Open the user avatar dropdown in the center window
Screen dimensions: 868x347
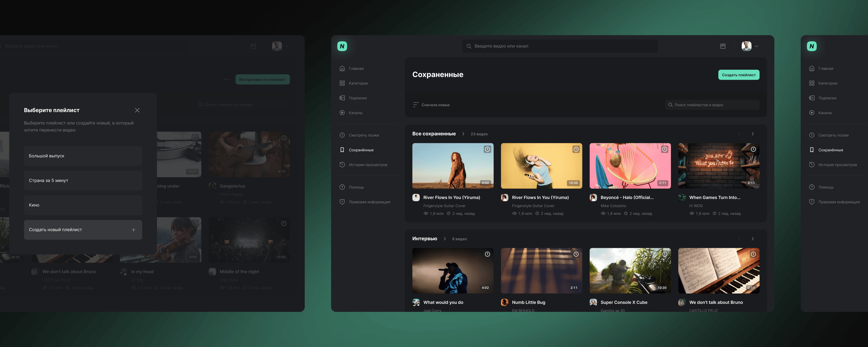point(750,46)
